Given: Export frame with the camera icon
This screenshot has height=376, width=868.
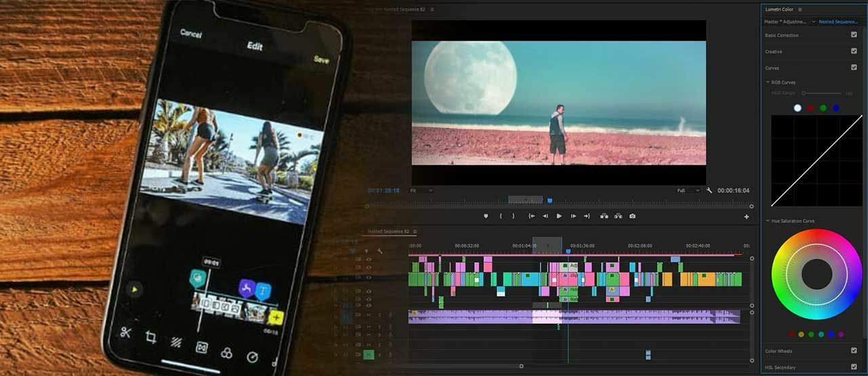Looking at the screenshot, I should pos(632,216).
